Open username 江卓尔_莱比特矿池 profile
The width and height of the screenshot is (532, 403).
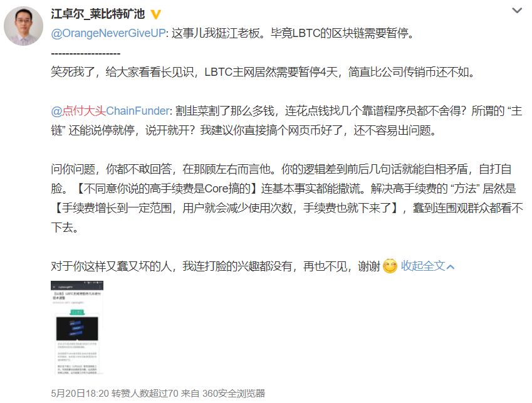tap(98, 14)
